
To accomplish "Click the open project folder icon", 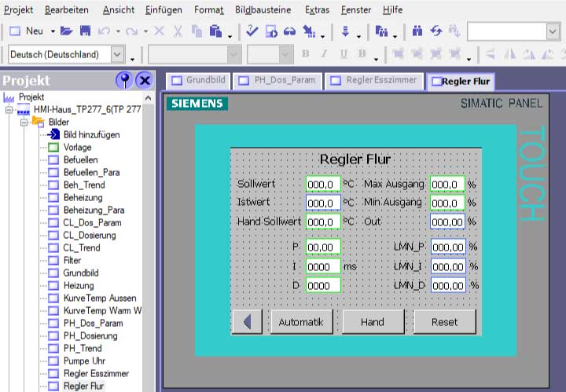I will [66, 31].
